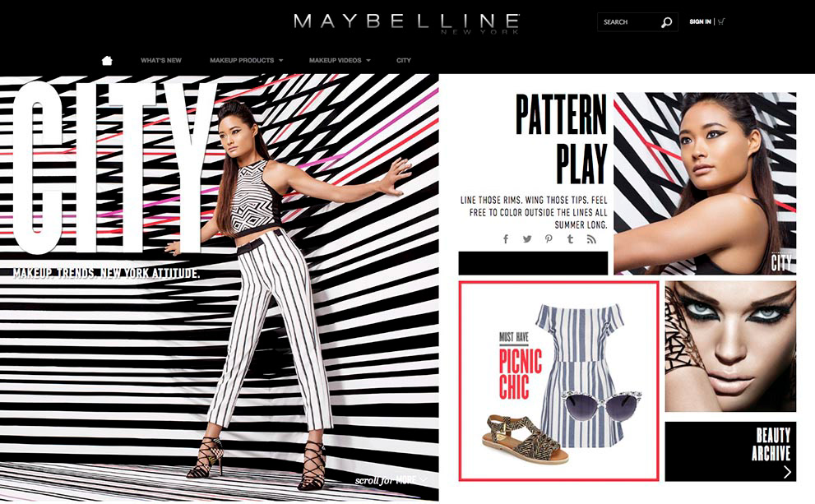The height and width of the screenshot is (504, 815).
Task: Share on Tumblr icon
Action: [x=570, y=239]
